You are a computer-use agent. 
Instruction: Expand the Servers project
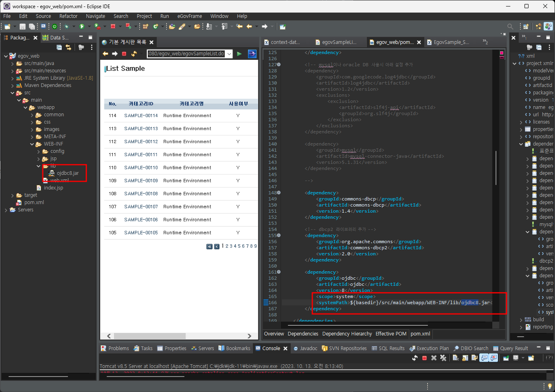click(x=6, y=210)
